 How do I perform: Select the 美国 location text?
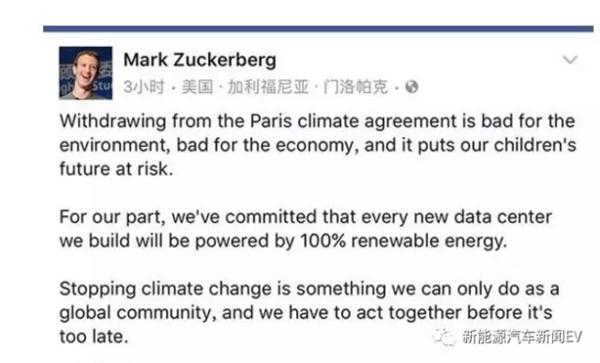point(197,87)
